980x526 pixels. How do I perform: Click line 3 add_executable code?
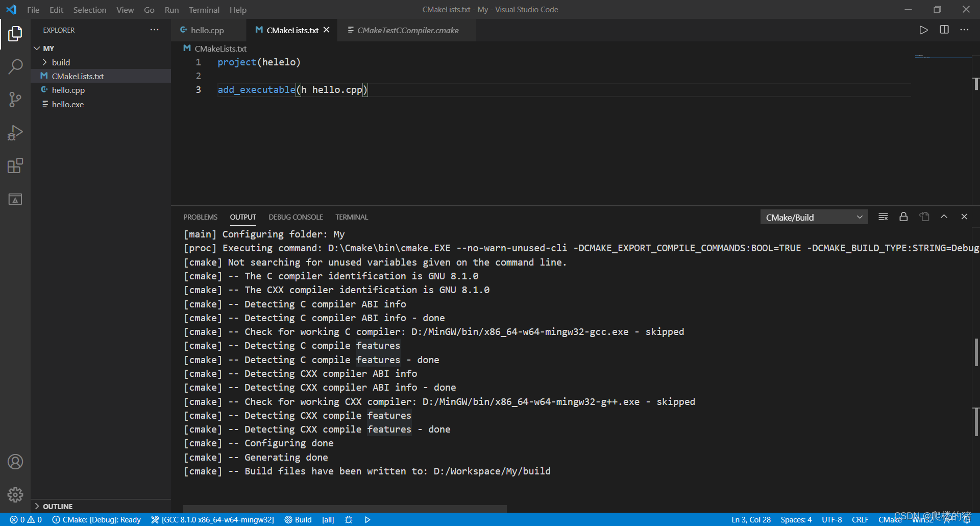tap(292, 90)
